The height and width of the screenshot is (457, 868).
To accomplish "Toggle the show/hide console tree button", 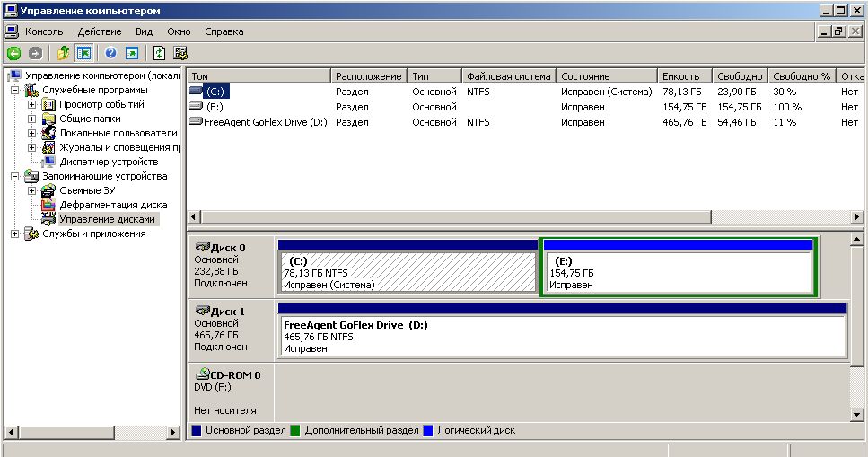I will click(83, 53).
